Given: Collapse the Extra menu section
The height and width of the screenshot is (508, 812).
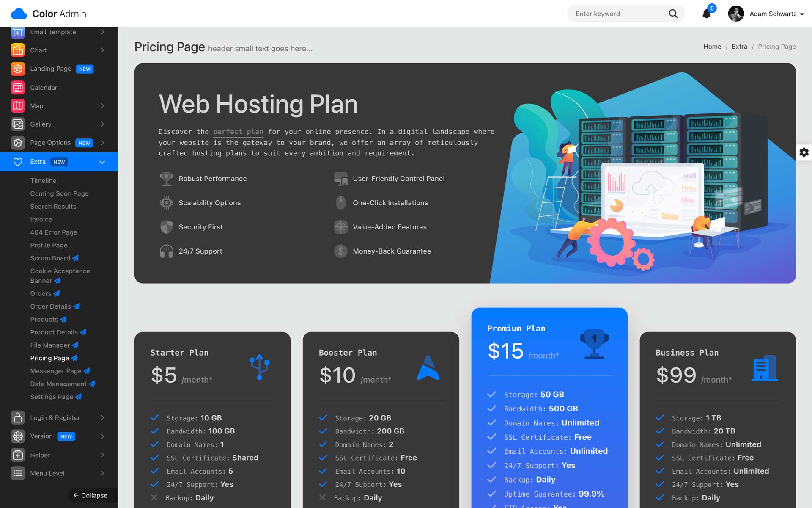Looking at the screenshot, I should click(102, 162).
